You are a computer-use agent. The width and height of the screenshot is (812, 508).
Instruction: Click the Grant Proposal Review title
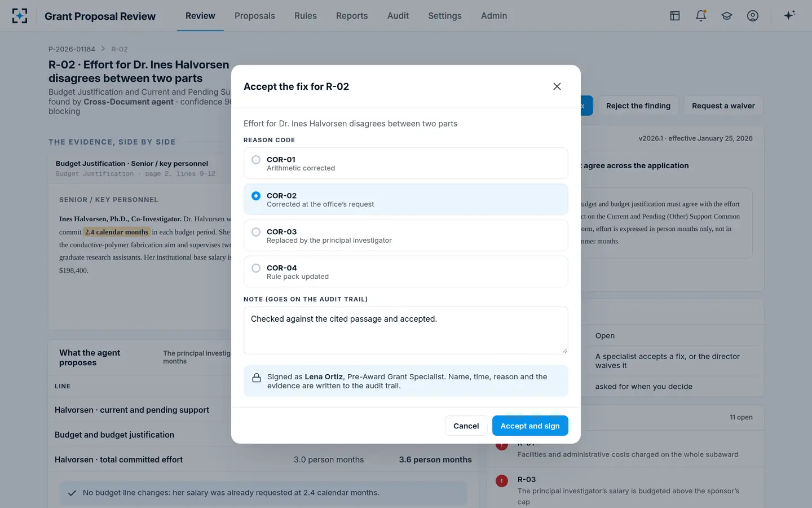(x=100, y=16)
